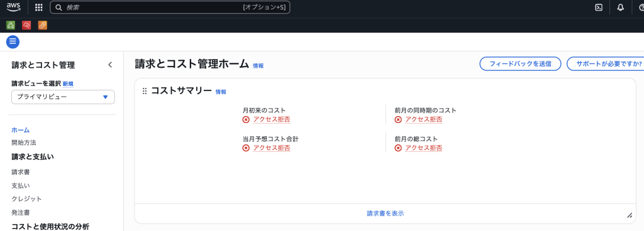Screen dimensions: 644x231
Task: Open the CloudShell terminal icon
Action: pyautogui.click(x=599, y=8)
